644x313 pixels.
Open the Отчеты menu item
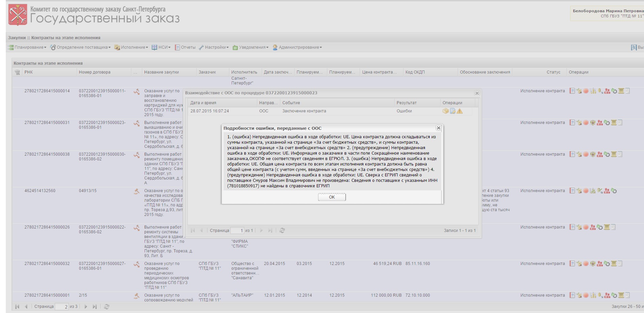click(185, 47)
